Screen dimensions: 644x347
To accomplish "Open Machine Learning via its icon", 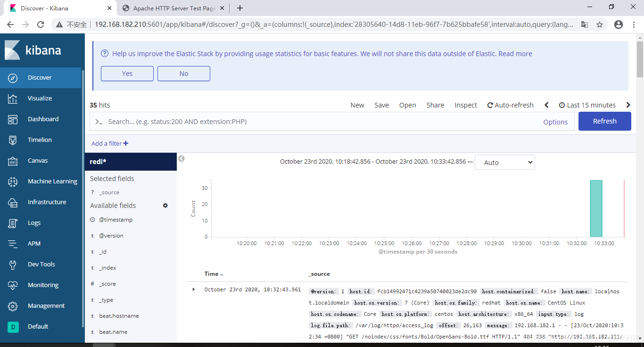I will point(13,182).
